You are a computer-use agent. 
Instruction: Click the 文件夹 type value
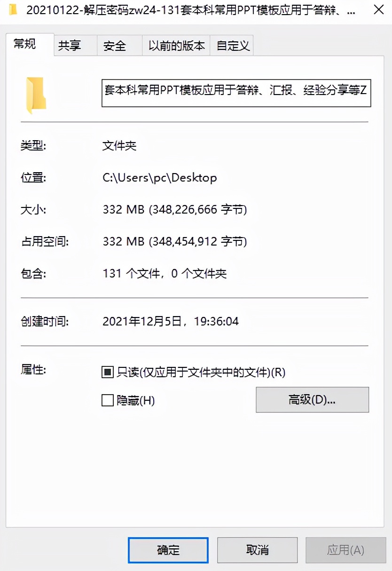[x=119, y=146]
